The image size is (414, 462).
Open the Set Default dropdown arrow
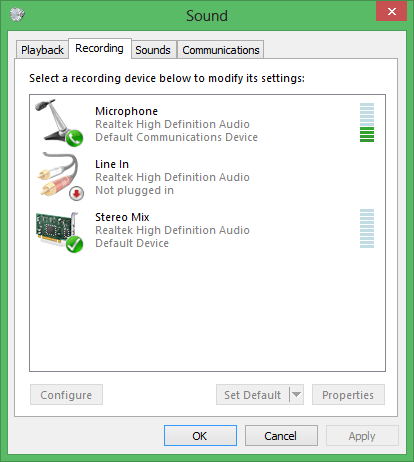[296, 395]
